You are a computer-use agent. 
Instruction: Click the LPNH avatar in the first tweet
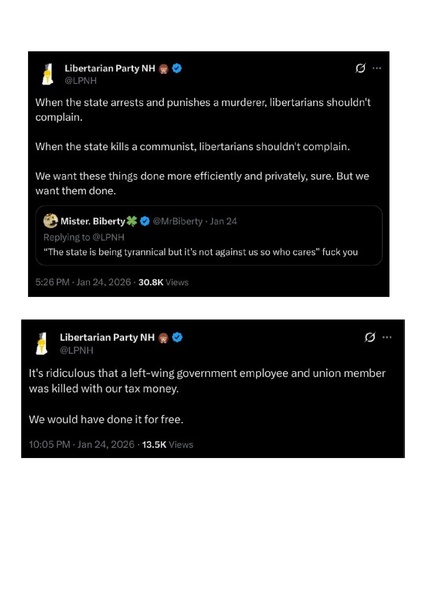(48, 74)
